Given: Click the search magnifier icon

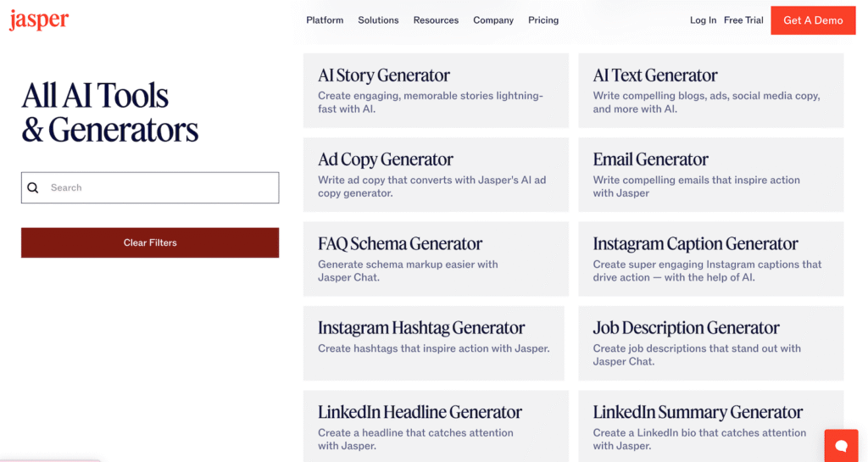Looking at the screenshot, I should pos(33,188).
